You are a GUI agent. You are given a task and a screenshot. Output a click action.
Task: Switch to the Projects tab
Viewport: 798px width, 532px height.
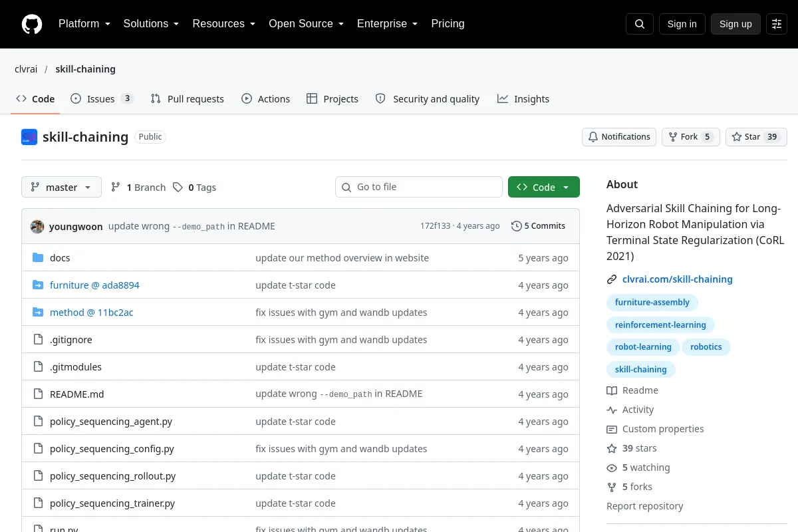click(332, 99)
